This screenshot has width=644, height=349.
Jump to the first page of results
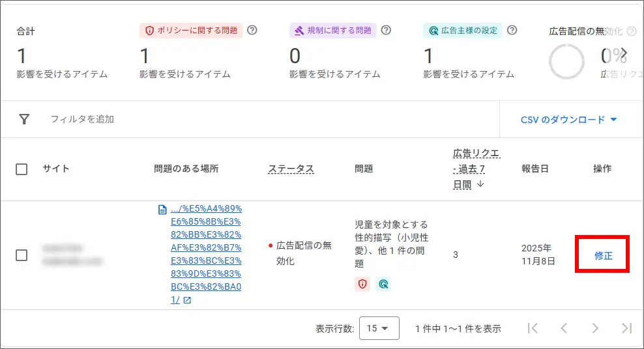coord(533,328)
